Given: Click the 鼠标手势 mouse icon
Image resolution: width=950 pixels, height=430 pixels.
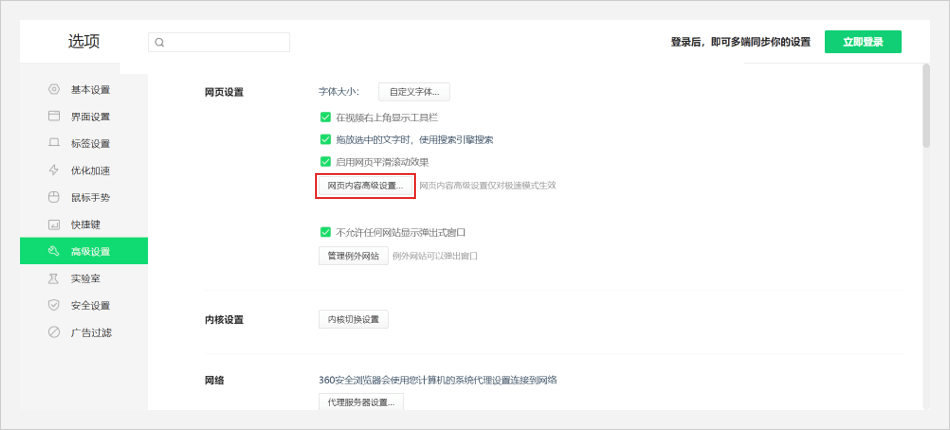Looking at the screenshot, I should coord(54,197).
